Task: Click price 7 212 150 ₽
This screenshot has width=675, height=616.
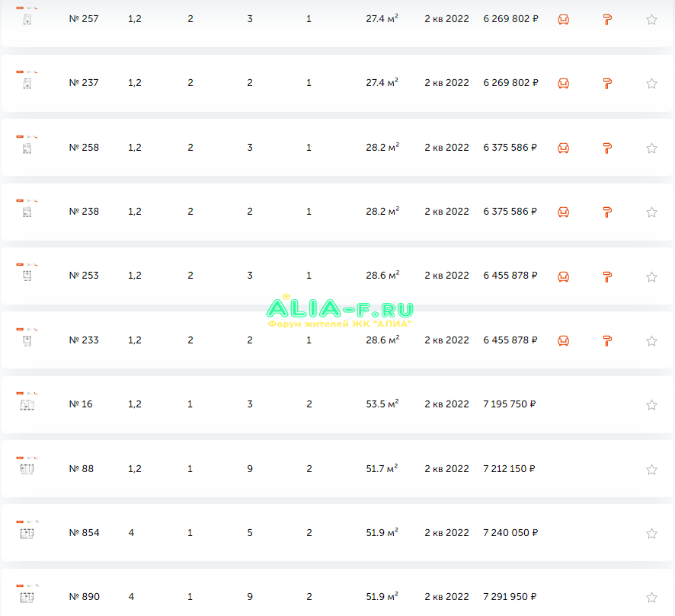Action: [509, 469]
